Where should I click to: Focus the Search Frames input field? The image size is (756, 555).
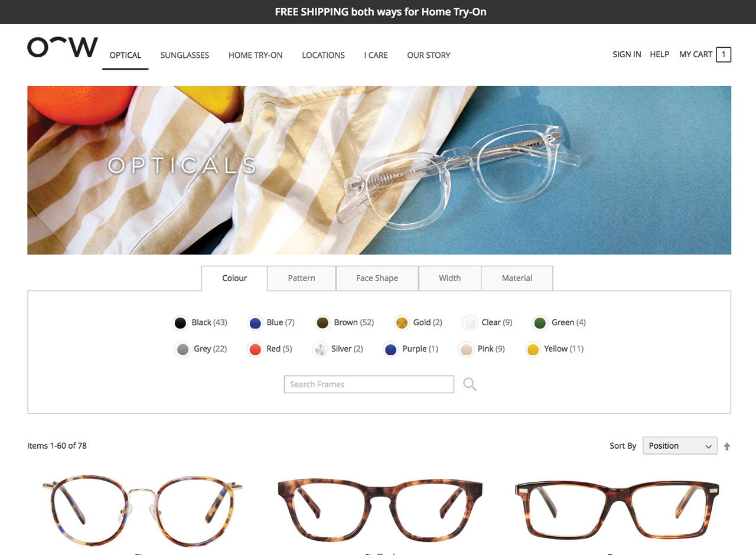(x=369, y=384)
